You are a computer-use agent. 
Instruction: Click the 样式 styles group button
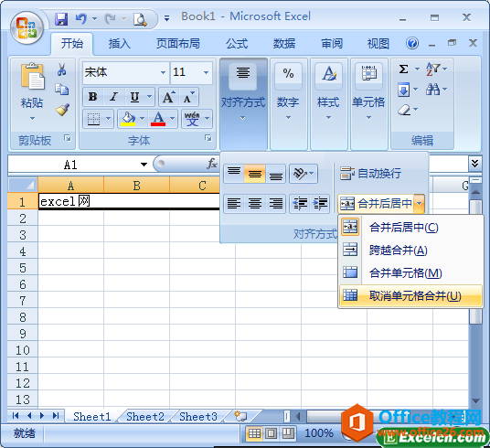click(328, 103)
